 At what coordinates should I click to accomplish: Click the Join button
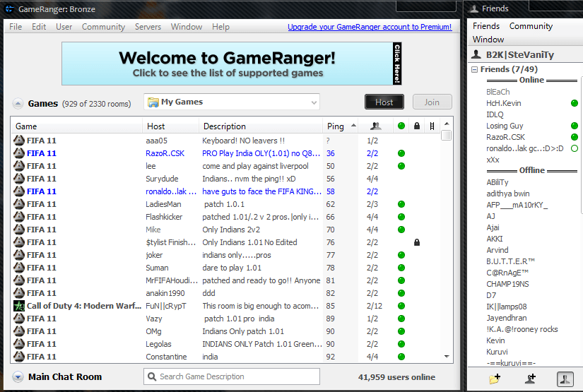432,102
